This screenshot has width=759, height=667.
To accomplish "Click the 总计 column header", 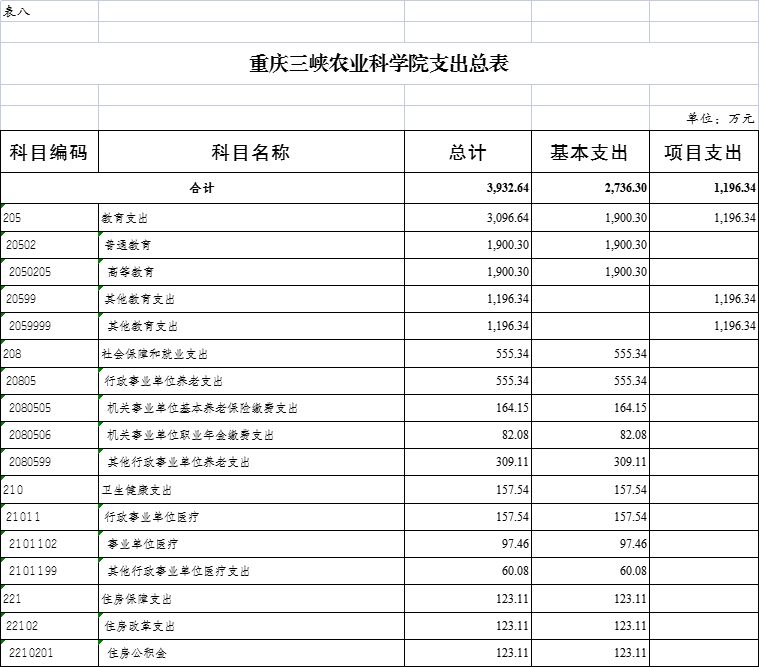I will 467,152.
